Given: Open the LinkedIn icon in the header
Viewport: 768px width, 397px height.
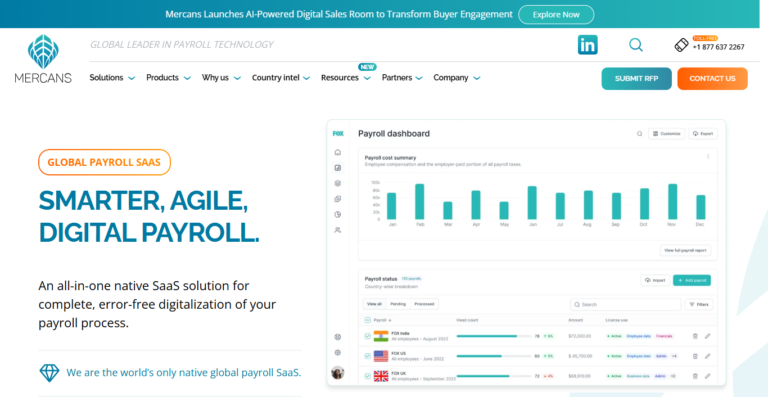Looking at the screenshot, I should point(587,45).
